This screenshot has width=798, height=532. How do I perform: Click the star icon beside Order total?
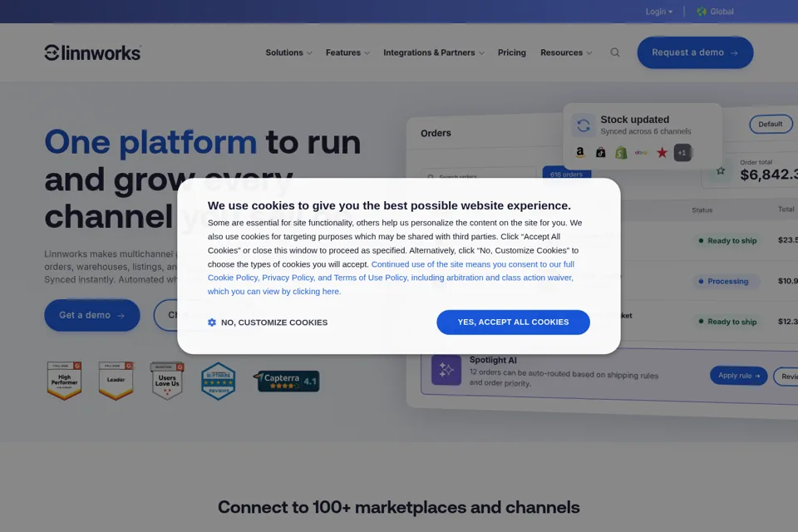coord(721,171)
